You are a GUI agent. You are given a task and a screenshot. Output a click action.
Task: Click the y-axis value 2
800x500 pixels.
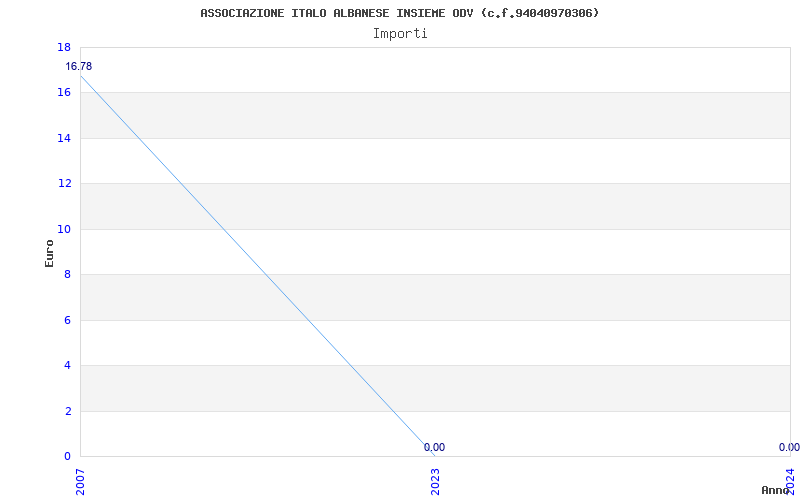pyautogui.click(x=68, y=411)
